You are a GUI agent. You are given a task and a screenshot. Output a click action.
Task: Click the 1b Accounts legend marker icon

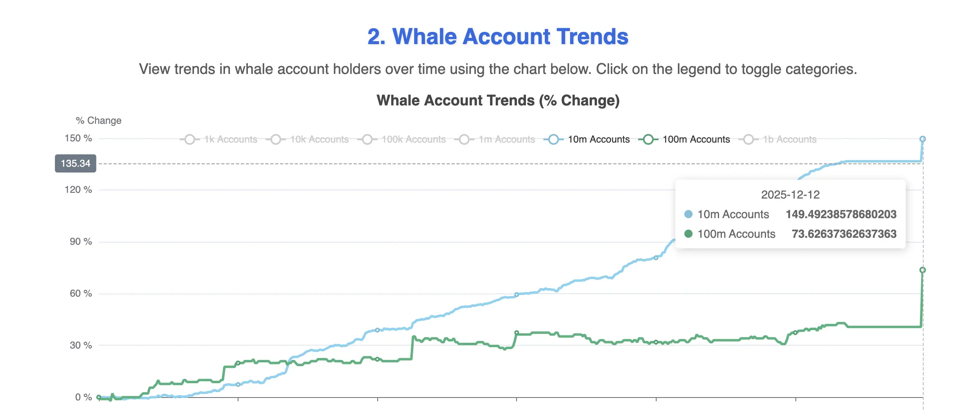pos(748,140)
